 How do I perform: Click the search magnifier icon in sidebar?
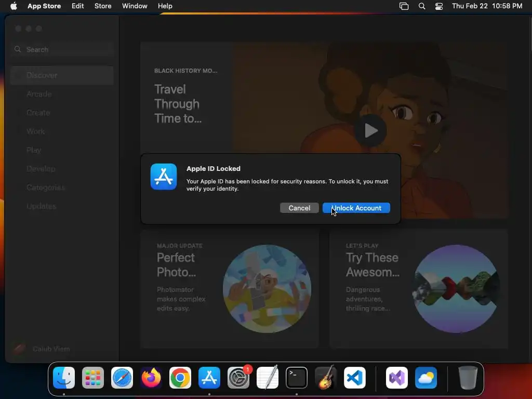18,49
